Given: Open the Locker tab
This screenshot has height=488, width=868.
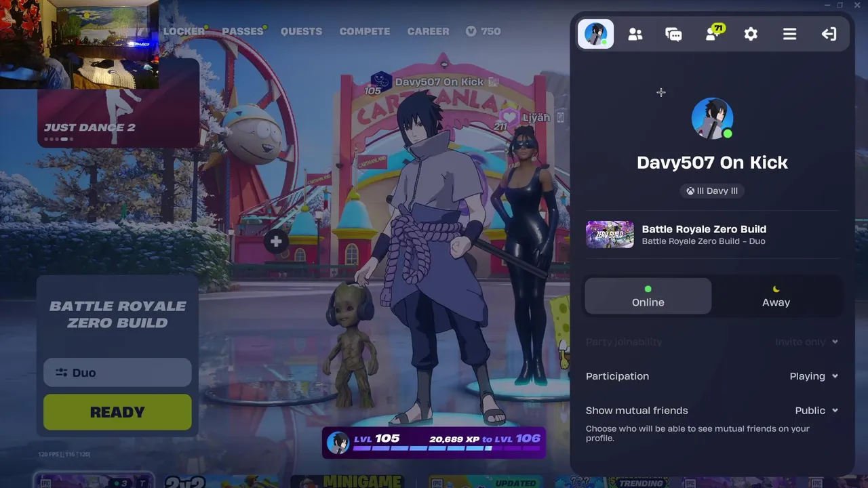Looking at the screenshot, I should pos(184,31).
